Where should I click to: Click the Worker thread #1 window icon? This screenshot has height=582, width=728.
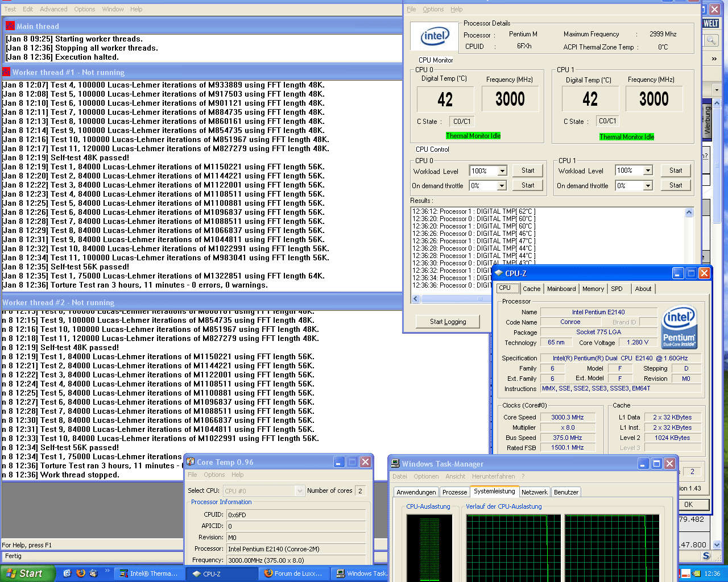point(6,72)
